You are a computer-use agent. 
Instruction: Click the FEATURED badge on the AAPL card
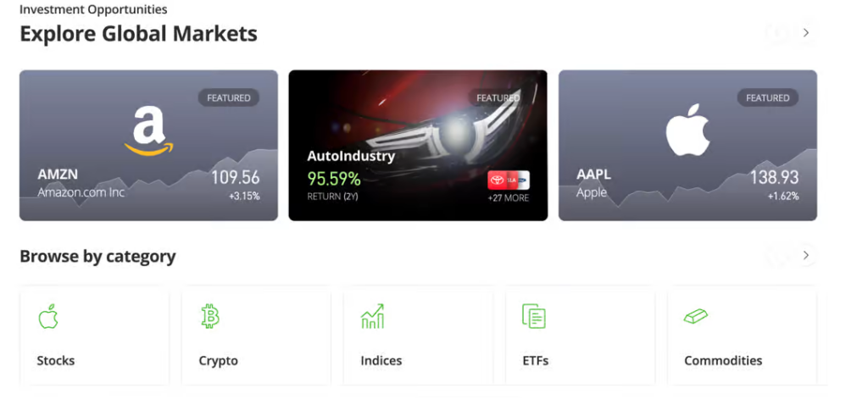click(x=768, y=98)
